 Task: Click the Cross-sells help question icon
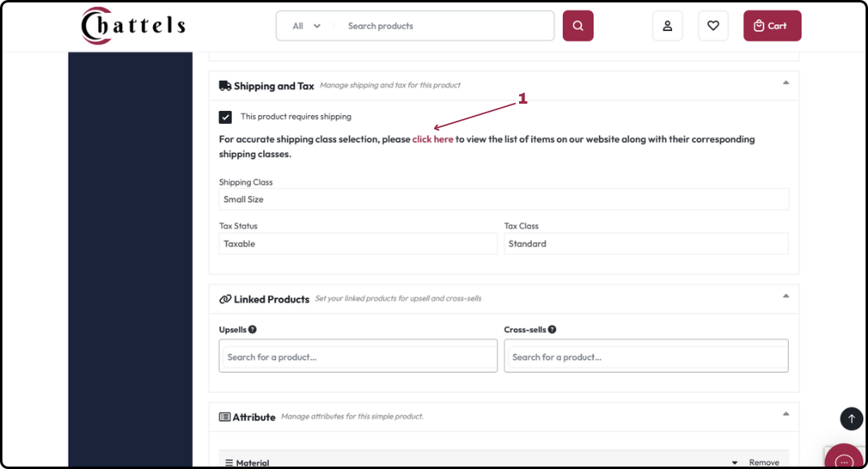tap(552, 330)
